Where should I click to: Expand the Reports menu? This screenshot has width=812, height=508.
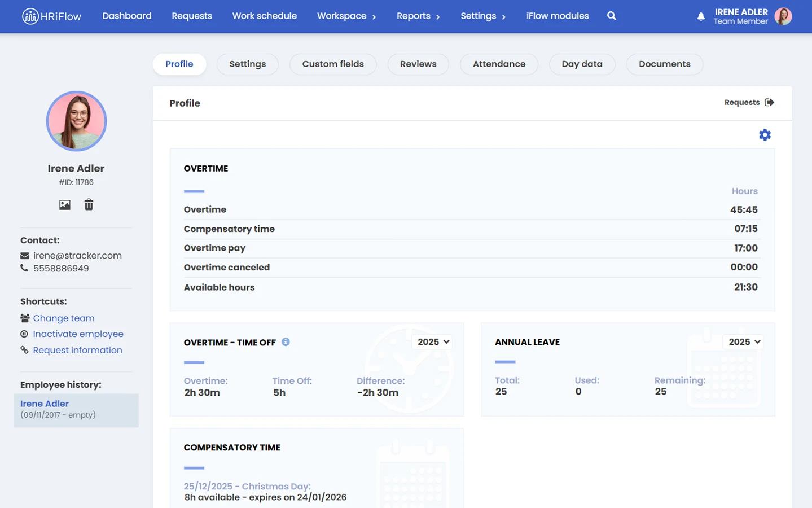point(418,16)
